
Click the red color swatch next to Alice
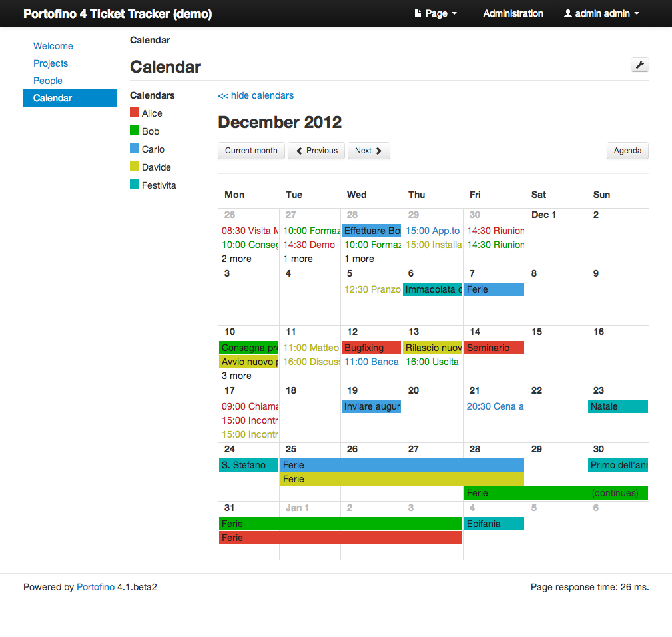[135, 113]
